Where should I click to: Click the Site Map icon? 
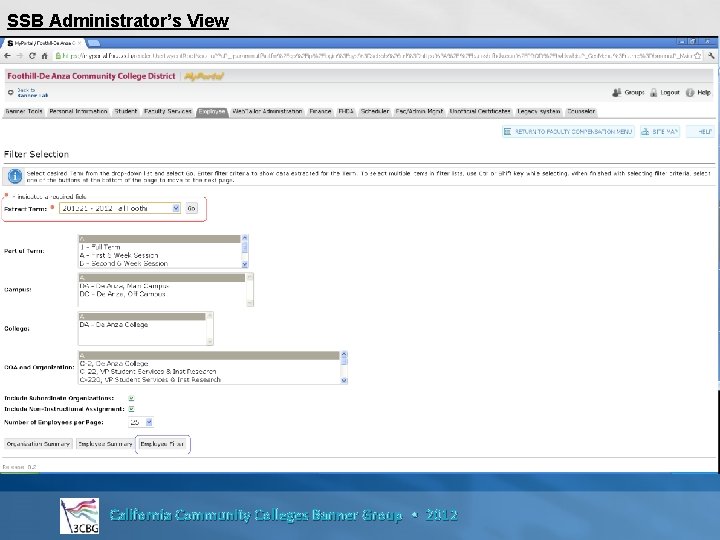click(645, 131)
